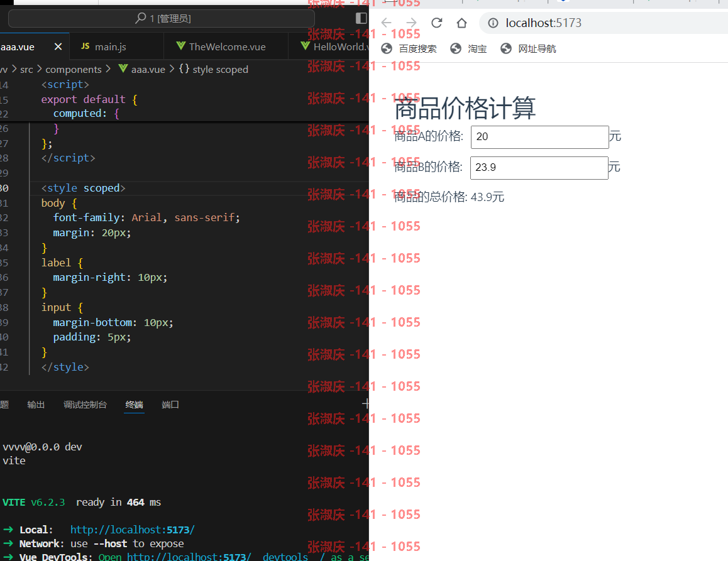The image size is (728, 561).
Task: Reload the localhost page
Action: coord(436,23)
